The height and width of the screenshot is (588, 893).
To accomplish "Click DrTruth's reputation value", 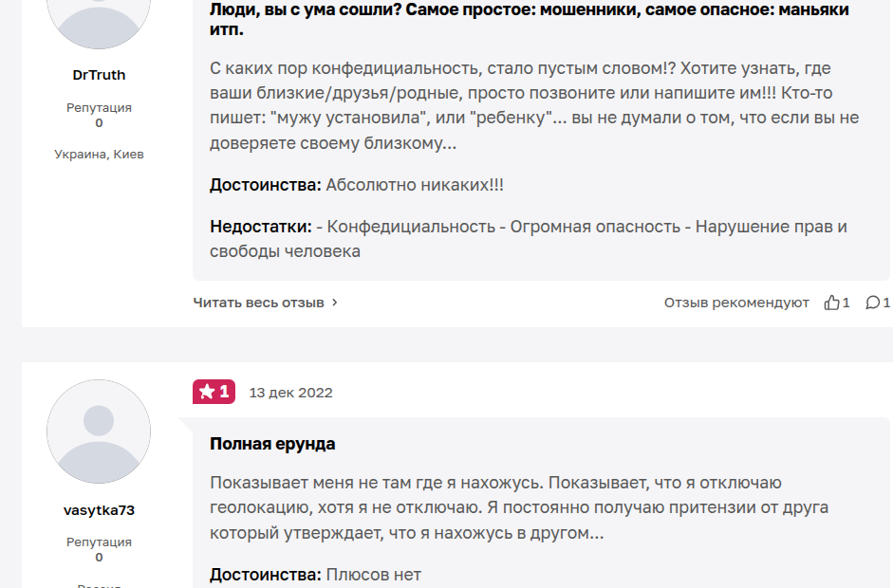I will click(x=99, y=123).
